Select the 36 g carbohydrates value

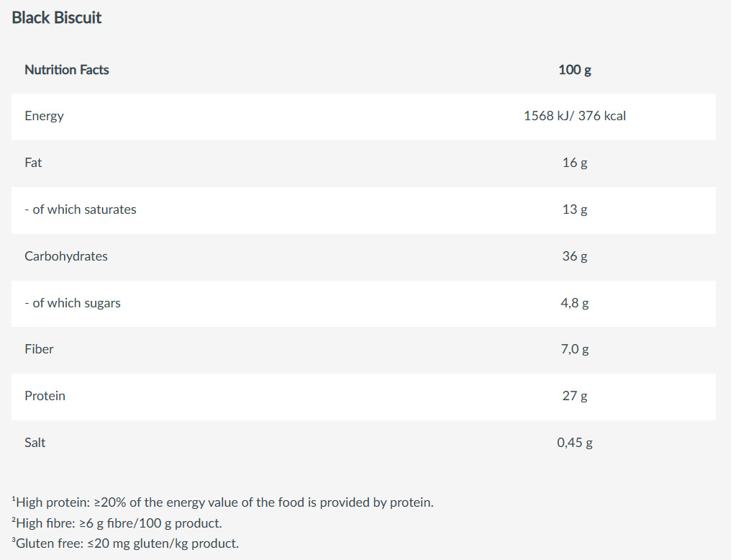574,256
